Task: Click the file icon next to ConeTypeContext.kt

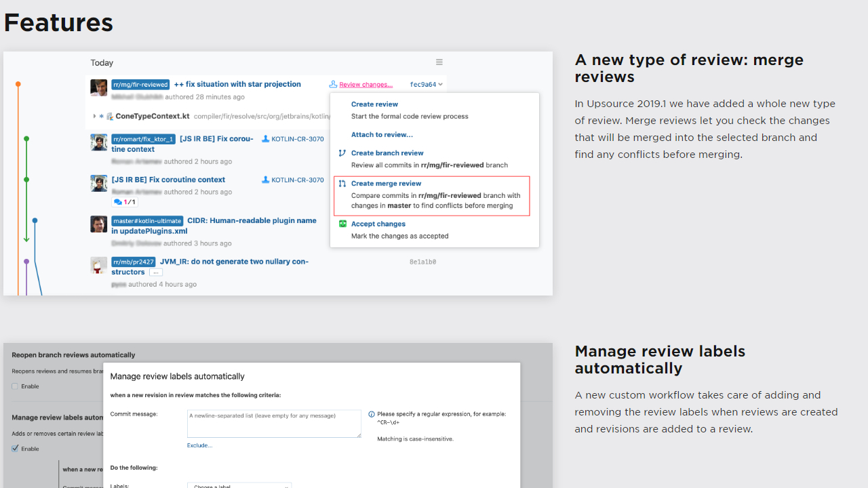Action: (x=110, y=117)
